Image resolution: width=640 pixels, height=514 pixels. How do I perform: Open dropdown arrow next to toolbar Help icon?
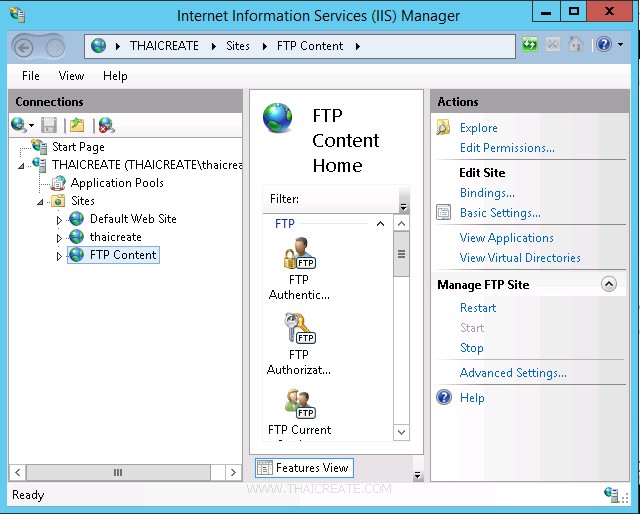[620, 44]
